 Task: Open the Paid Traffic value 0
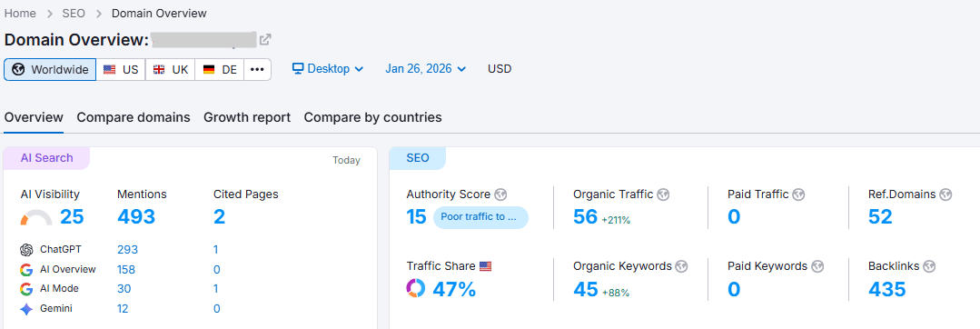point(735,217)
